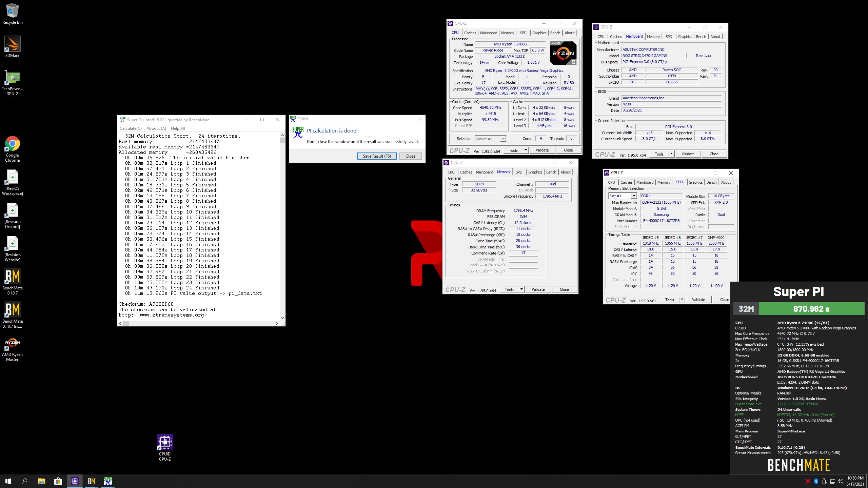The height and width of the screenshot is (488, 868).
Task: Open the Socket #1 selection dropdown in CPU-Z
Action: click(x=490, y=139)
